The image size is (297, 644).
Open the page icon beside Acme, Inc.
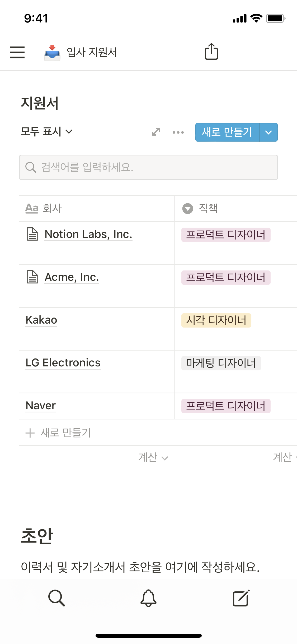pyautogui.click(x=32, y=277)
